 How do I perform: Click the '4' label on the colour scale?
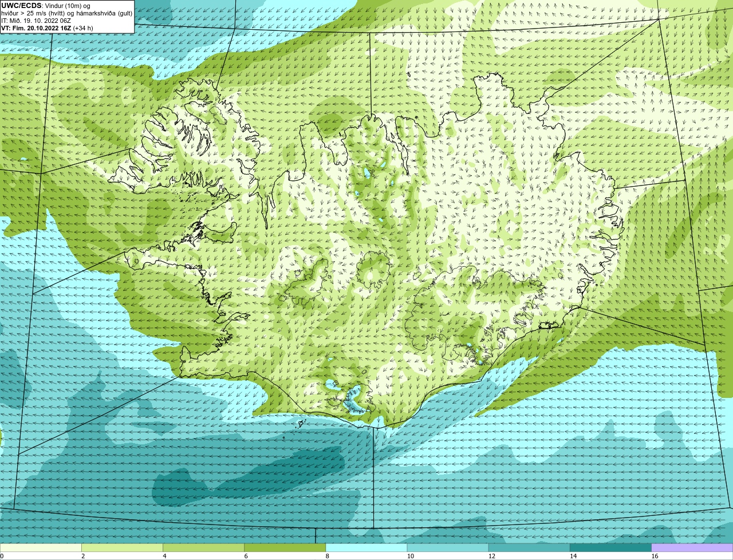164,556
